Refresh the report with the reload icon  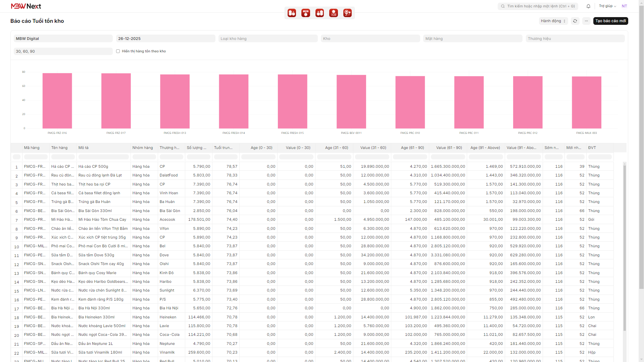[x=575, y=21]
